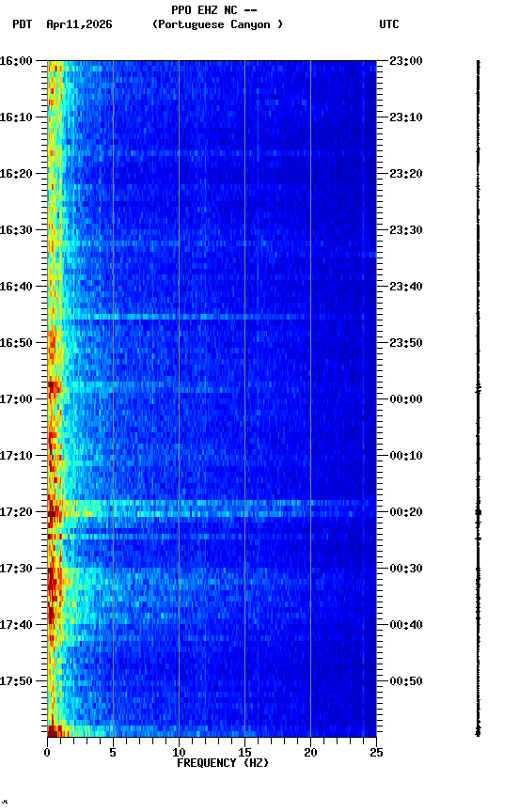This screenshot has height=812, width=519.
Task: Click the UTC time label '00:00'
Action: tap(406, 399)
